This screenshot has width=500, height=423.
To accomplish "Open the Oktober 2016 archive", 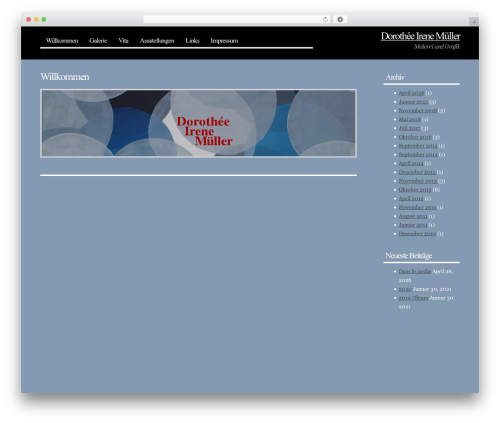I will 415,137.
